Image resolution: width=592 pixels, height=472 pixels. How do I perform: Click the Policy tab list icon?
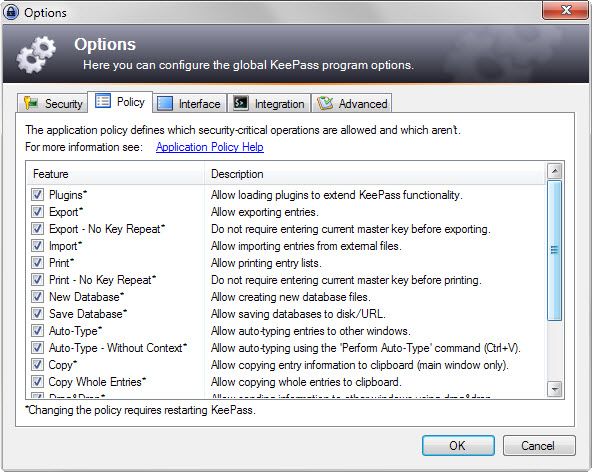[103, 101]
